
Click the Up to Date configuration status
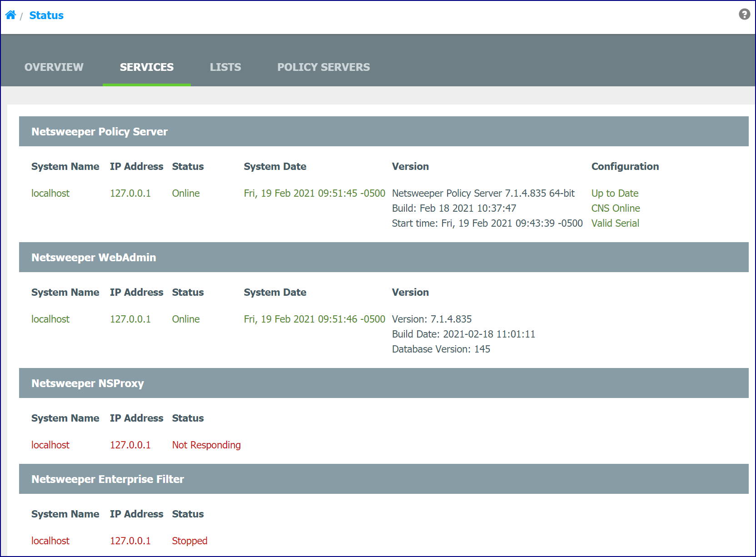615,193
